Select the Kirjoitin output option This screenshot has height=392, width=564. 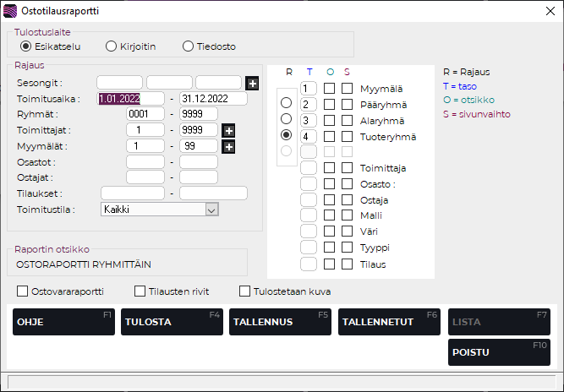[x=111, y=46]
